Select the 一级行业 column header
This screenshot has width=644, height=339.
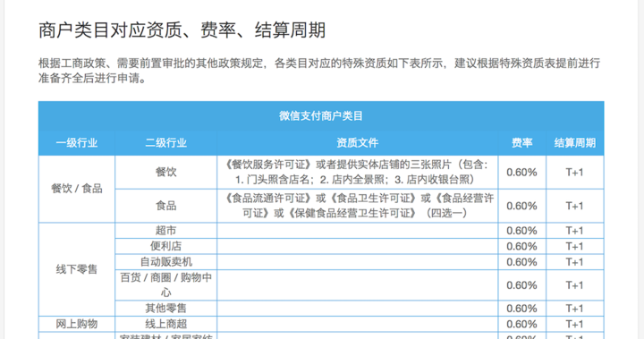pos(77,143)
